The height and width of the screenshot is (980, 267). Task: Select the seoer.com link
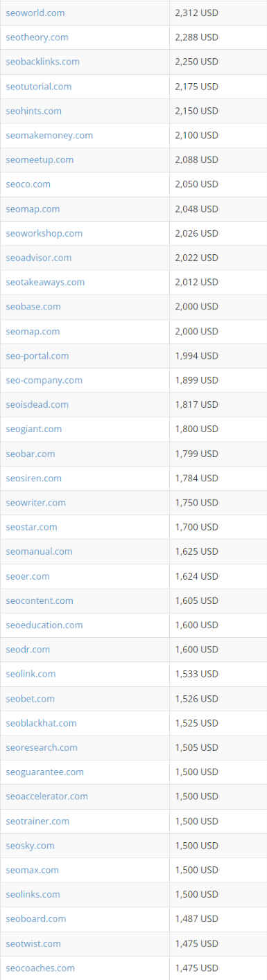pyautogui.click(x=28, y=576)
